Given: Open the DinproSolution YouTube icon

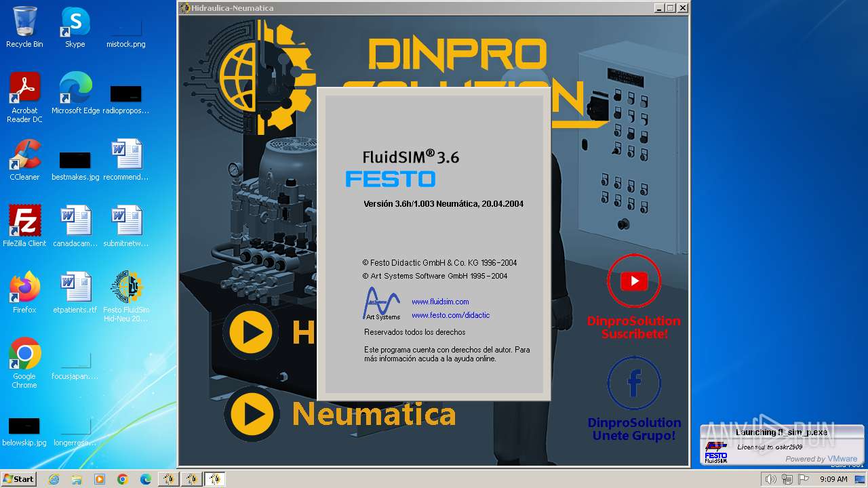Looking at the screenshot, I should (634, 281).
